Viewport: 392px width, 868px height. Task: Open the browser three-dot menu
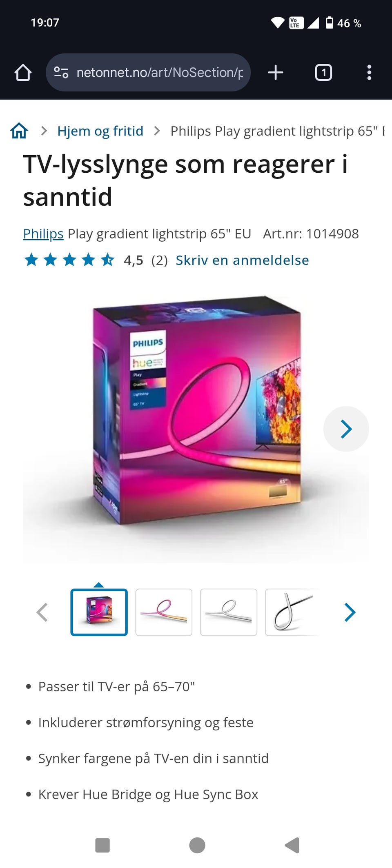[369, 73]
